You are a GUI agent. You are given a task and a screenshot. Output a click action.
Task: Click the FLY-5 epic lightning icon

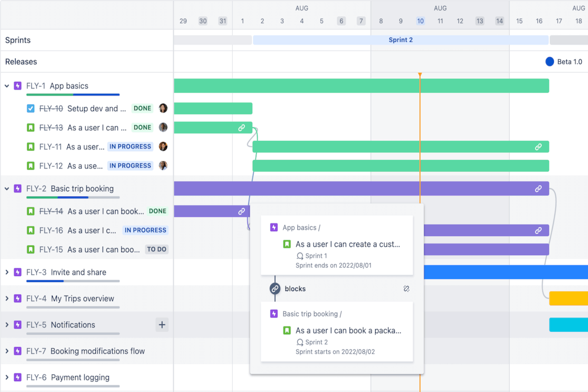pyautogui.click(x=17, y=324)
